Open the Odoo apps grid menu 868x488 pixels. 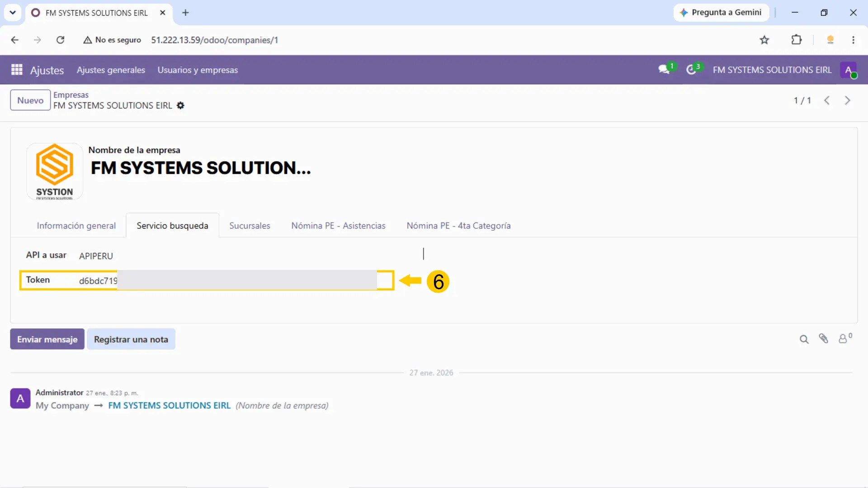[17, 70]
